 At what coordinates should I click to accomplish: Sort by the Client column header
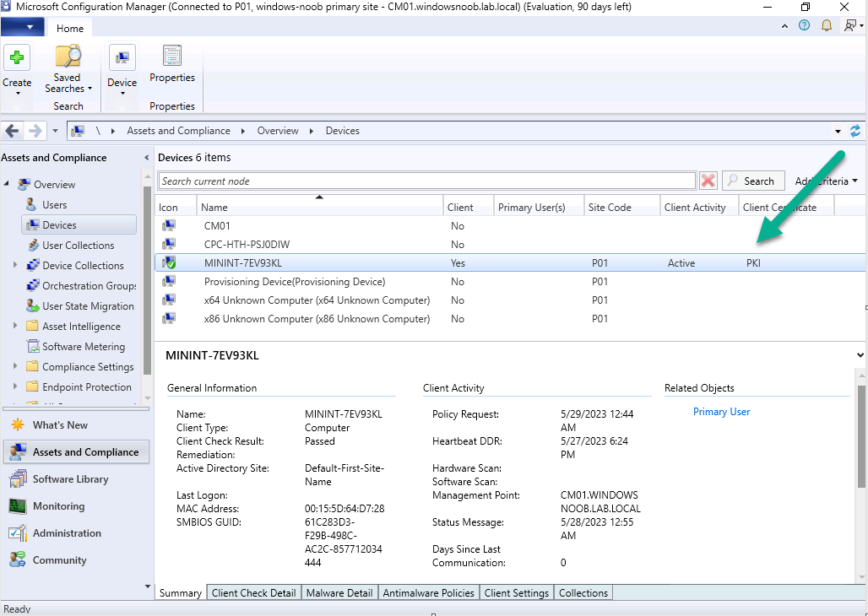[x=469, y=207]
